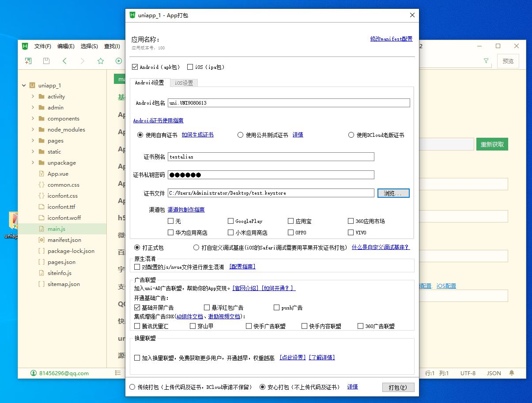
Task: Go back using the left arrow icon
Action: (x=64, y=61)
